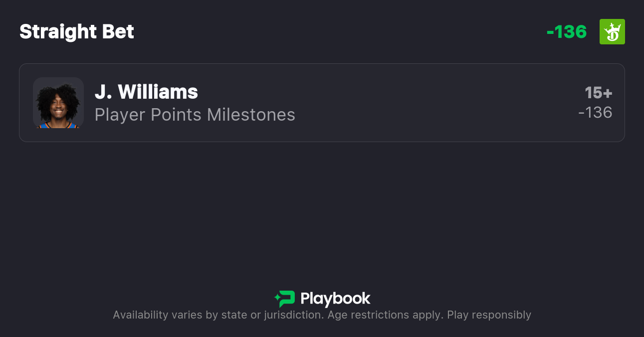Click the J. Williams player name
The image size is (644, 337).
pos(146,92)
